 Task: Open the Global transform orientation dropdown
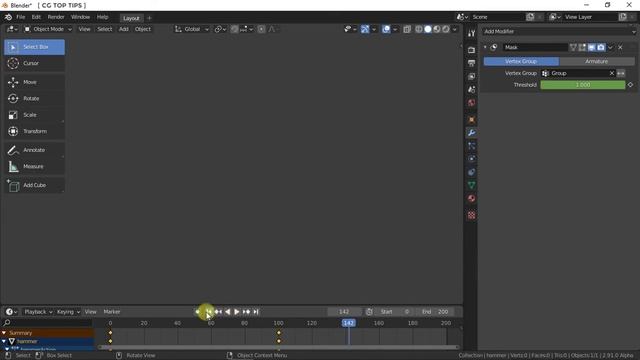pyautogui.click(x=192, y=29)
